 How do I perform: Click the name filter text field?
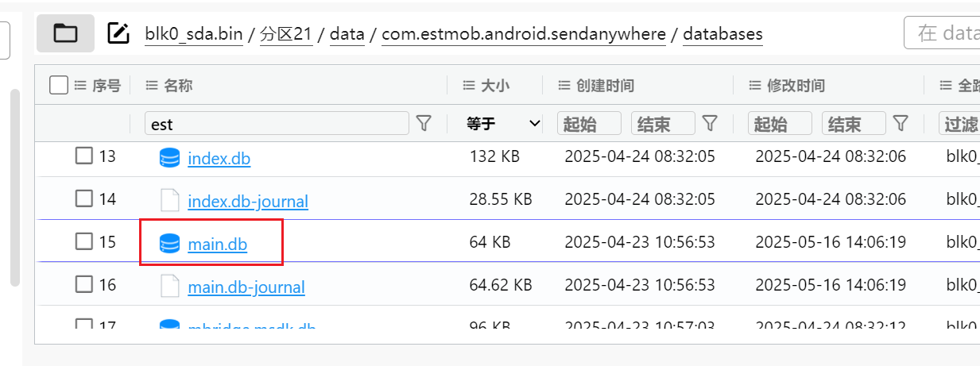(276, 124)
